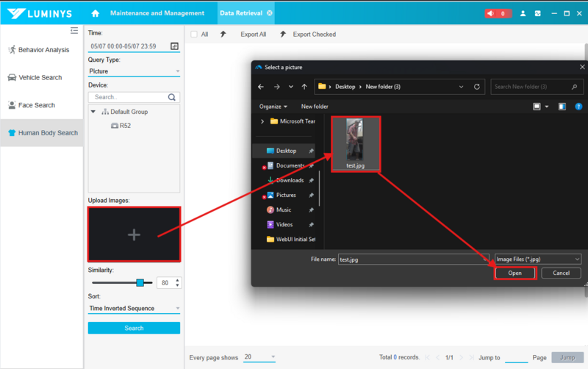Image resolution: width=588 pixels, height=369 pixels.
Task: Open the user account icon
Action: pyautogui.click(x=523, y=13)
